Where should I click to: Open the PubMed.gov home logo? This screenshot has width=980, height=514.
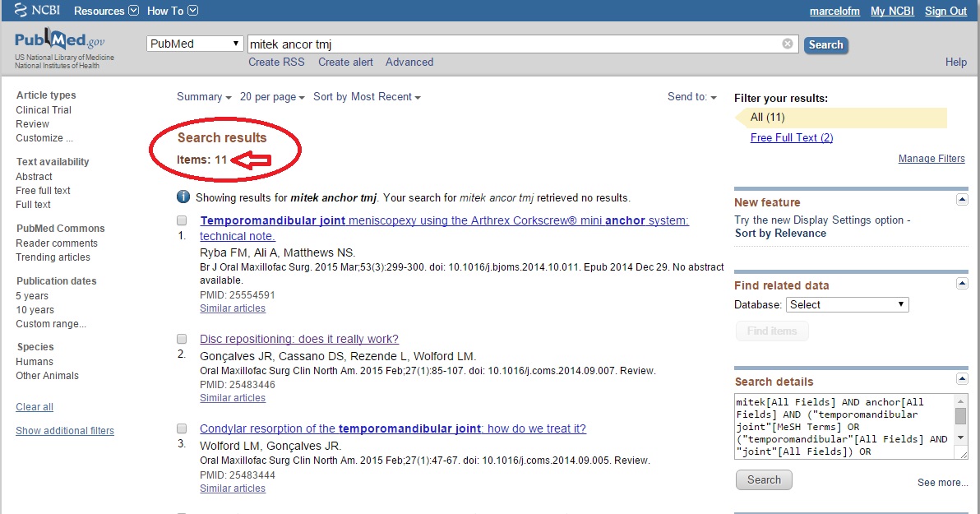point(60,40)
